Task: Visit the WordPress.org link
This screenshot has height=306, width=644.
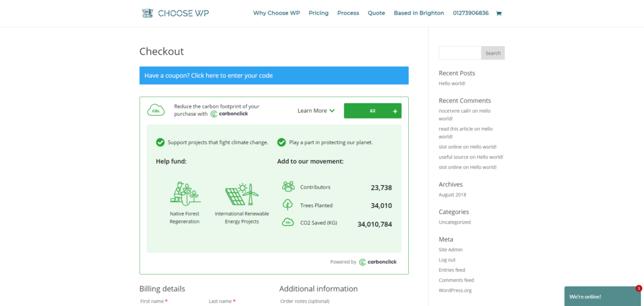Action: tap(455, 290)
